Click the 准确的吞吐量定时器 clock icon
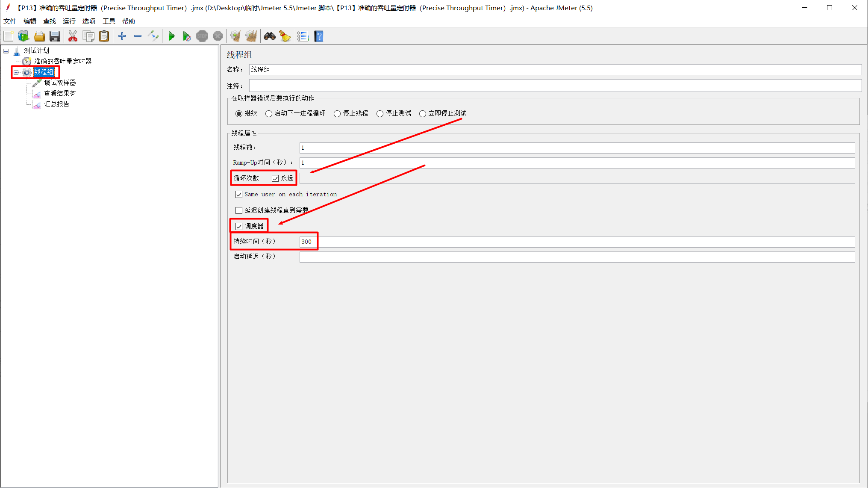The height and width of the screenshot is (488, 868). 27,62
